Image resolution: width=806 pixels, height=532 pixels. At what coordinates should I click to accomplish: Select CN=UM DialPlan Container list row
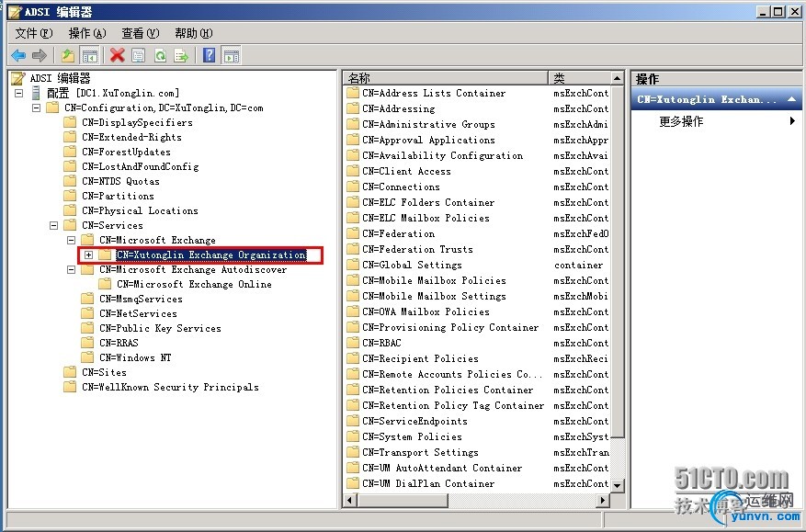tap(428, 483)
